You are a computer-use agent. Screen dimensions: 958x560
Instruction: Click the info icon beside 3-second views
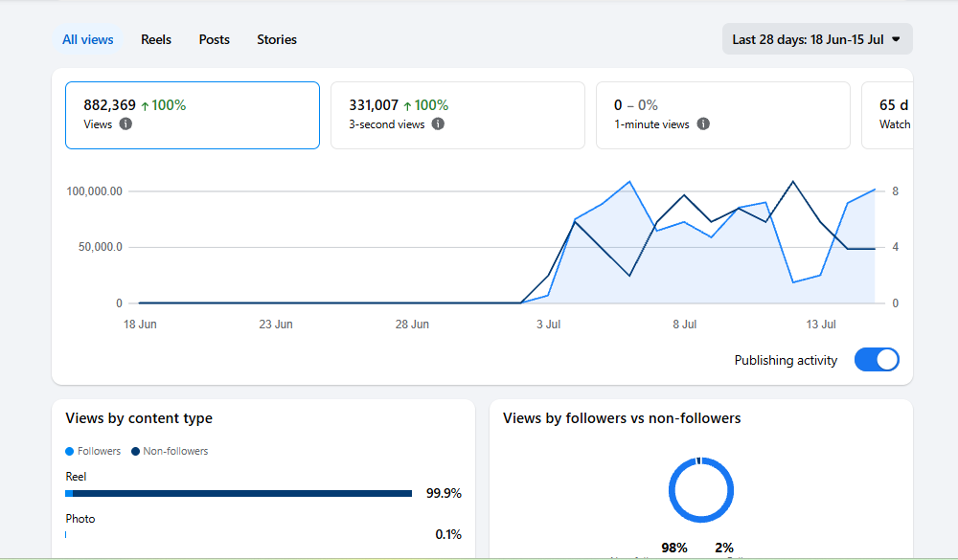[438, 124]
